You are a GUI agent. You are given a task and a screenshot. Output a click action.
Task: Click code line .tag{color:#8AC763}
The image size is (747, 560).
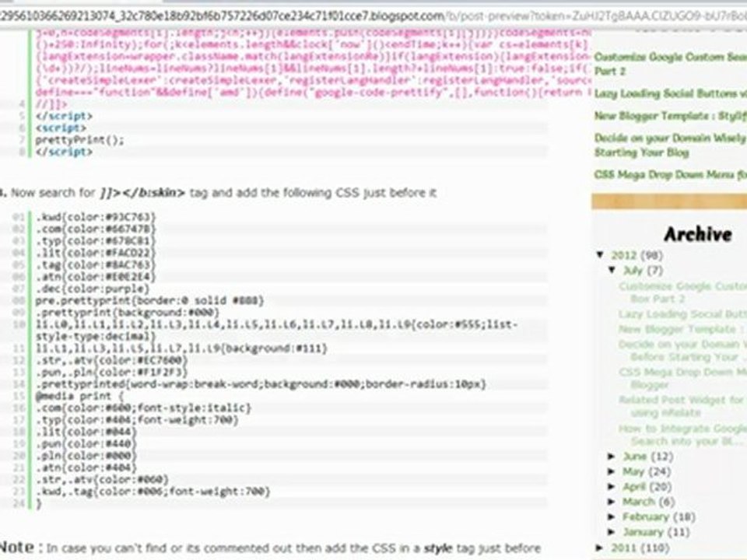tap(96, 264)
